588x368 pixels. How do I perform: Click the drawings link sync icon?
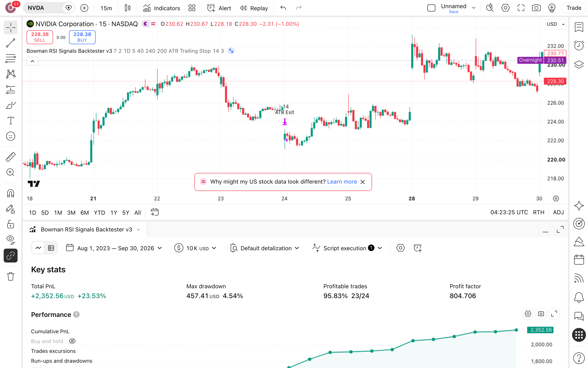(11, 256)
